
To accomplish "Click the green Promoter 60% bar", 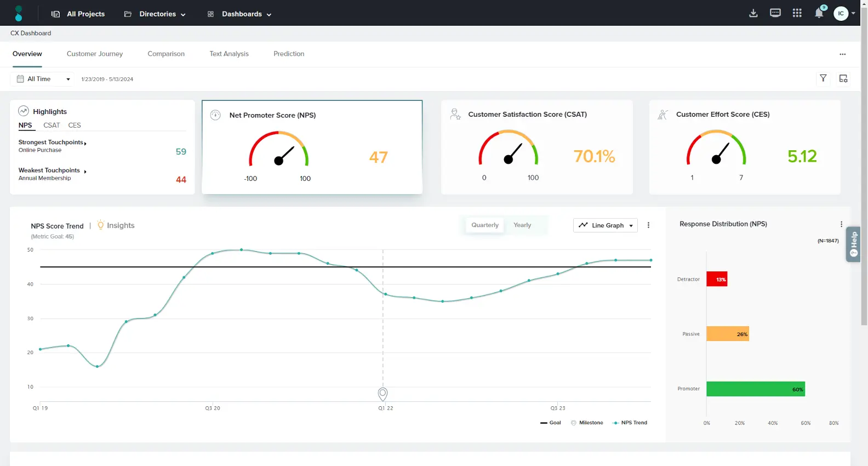I will 756,389.
